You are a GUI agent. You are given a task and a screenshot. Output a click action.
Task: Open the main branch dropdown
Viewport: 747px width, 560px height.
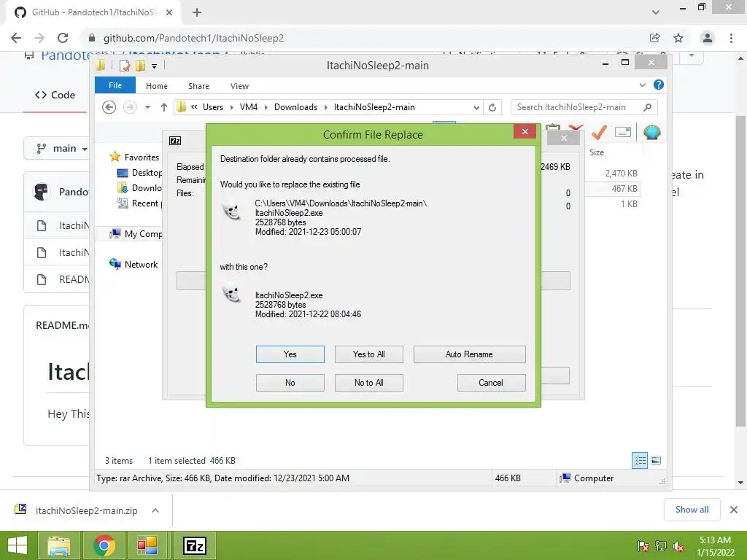pyautogui.click(x=62, y=149)
